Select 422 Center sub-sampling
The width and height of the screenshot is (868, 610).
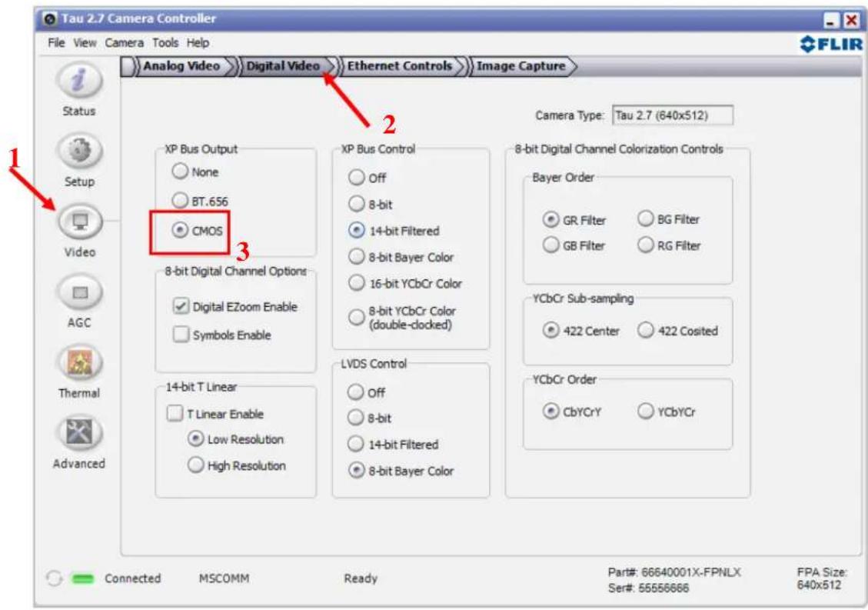click(x=581, y=331)
